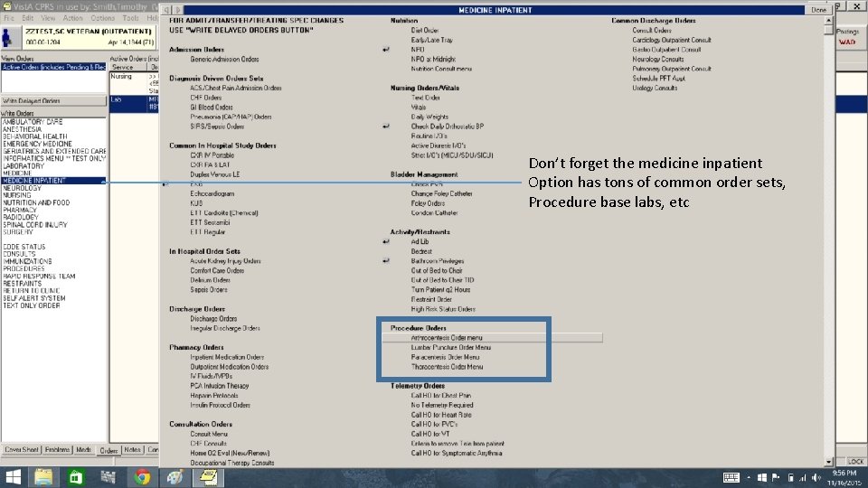Click the scroll up arrow of the order menu
Screen dimensions: 868x488
pos(829,20)
